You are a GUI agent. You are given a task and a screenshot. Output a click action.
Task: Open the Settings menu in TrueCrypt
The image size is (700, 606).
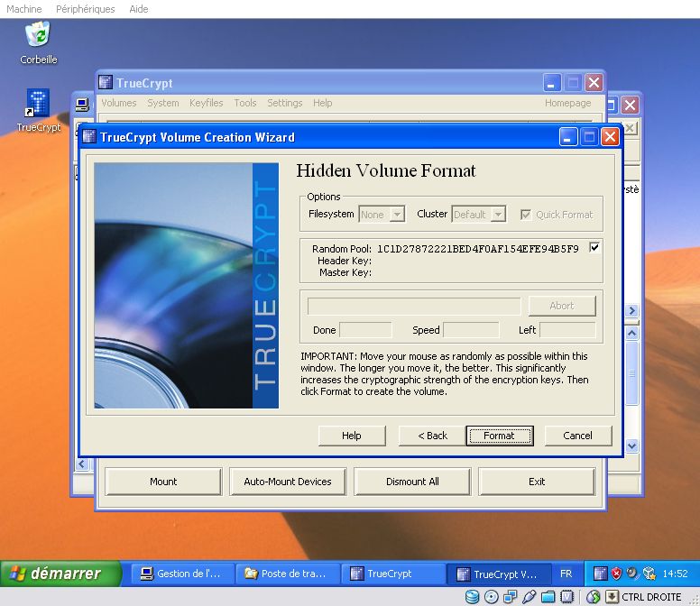click(x=285, y=103)
